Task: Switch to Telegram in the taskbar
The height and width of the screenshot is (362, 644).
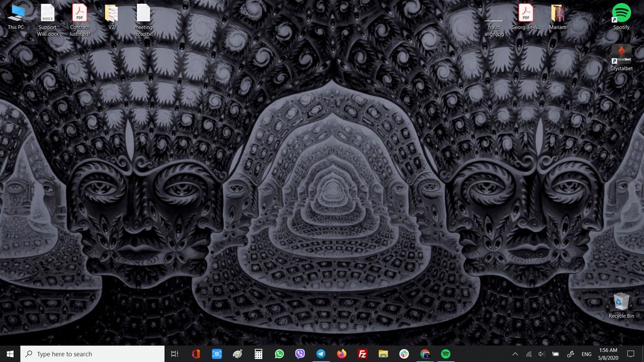Action: pos(321,354)
